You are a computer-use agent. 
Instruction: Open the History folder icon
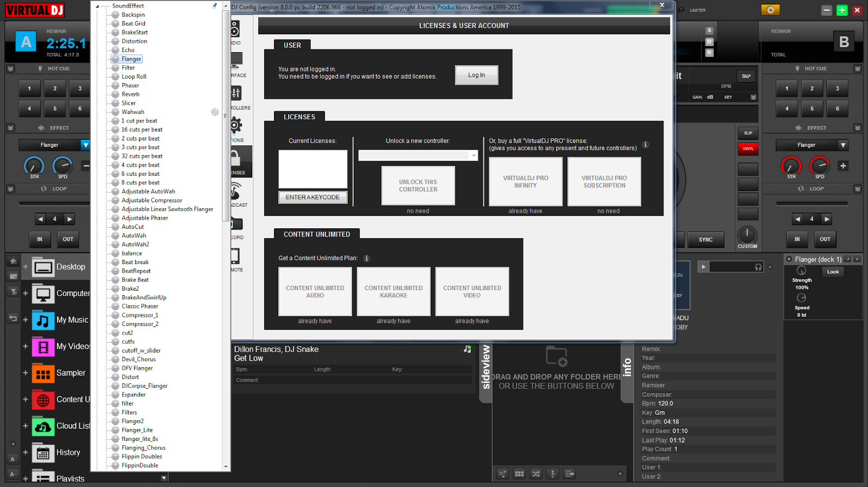43,453
